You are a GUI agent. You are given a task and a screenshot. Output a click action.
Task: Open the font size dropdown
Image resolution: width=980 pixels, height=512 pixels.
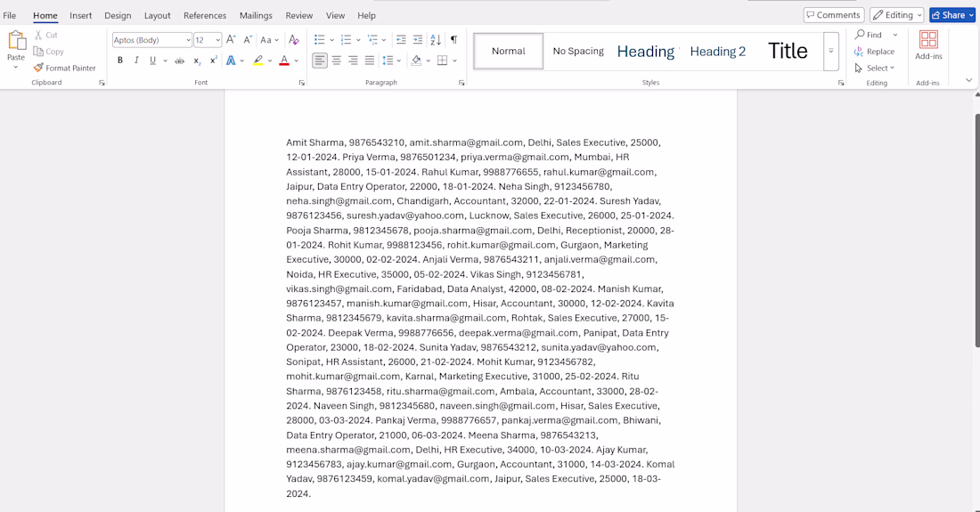(217, 40)
